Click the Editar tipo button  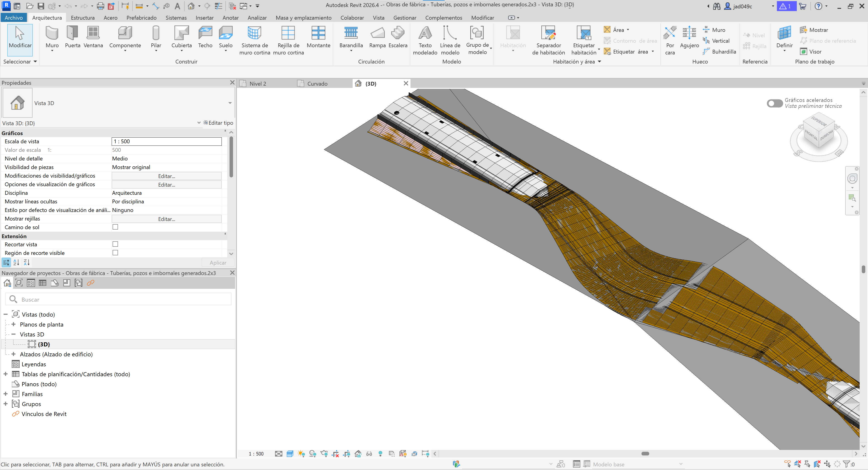pyautogui.click(x=219, y=123)
